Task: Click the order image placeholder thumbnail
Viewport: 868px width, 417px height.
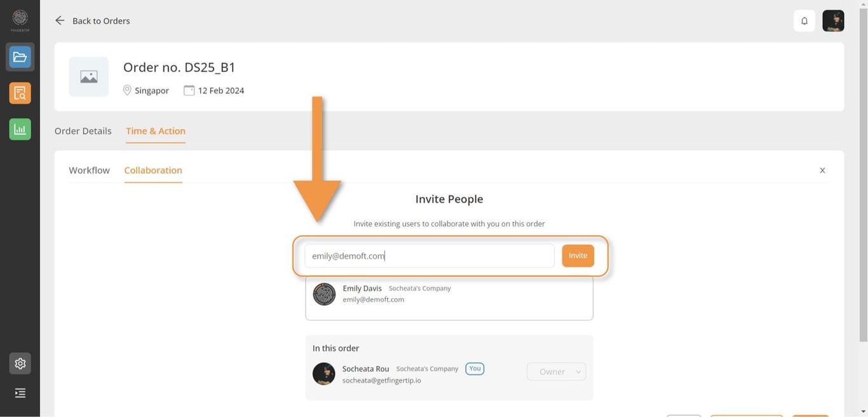Action: pos(88,77)
